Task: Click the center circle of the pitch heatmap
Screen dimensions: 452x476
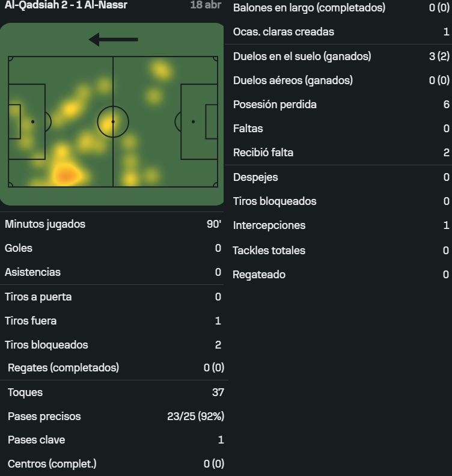Action: point(113,122)
